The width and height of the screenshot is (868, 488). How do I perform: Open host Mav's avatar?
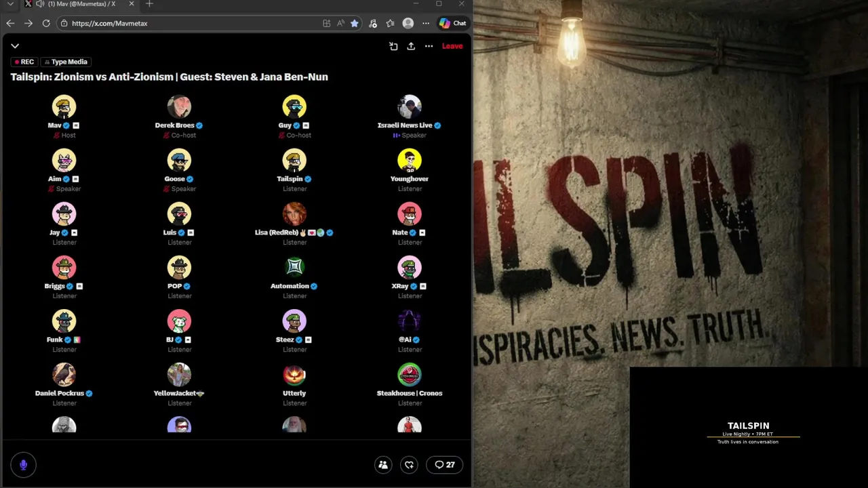tap(64, 107)
